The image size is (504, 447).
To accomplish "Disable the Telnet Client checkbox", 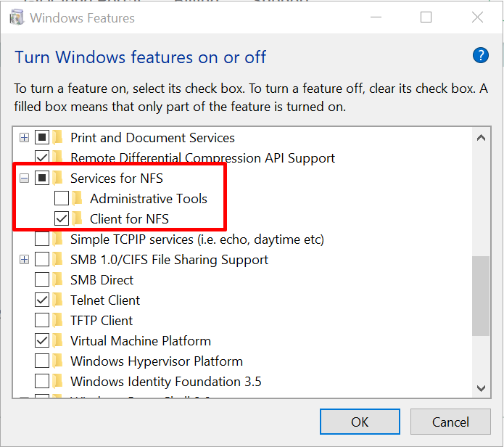I will (42, 300).
